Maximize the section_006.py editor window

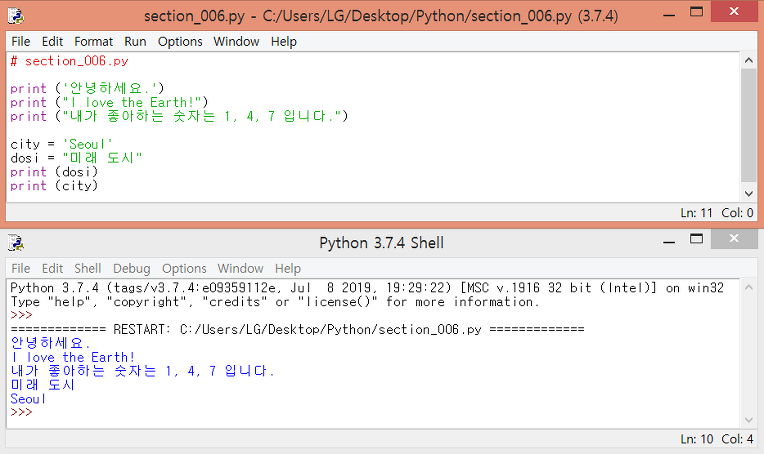(x=697, y=12)
